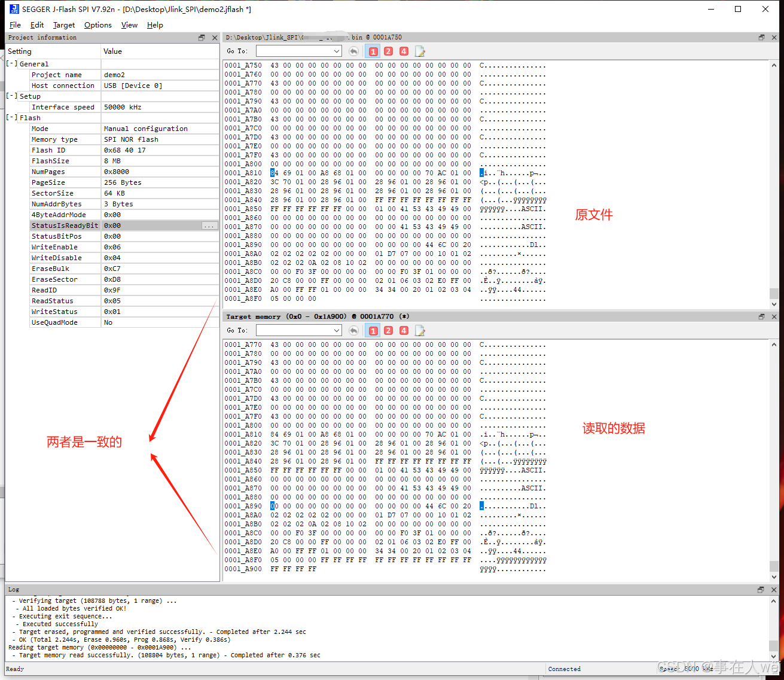Viewport: 784px width, 680px height.
Task: Set 4-byte view in the source file panel
Action: pyautogui.click(x=404, y=51)
